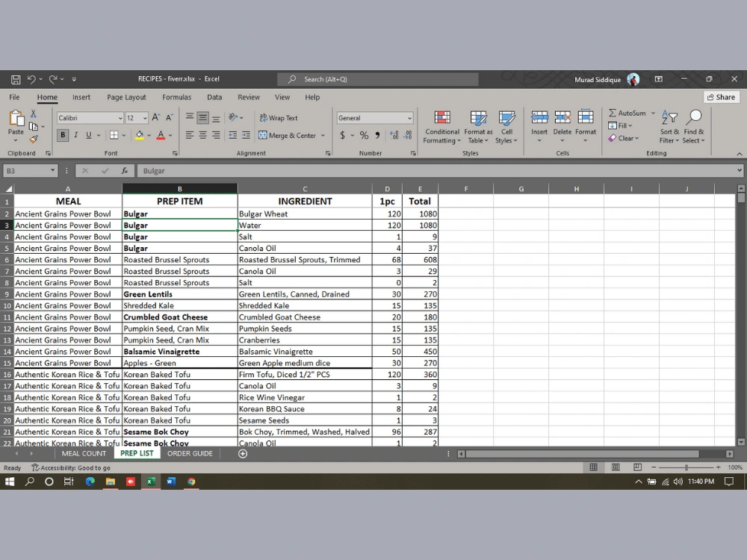The image size is (747, 560).
Task: Click the Increase Indent icon
Action: [246, 135]
